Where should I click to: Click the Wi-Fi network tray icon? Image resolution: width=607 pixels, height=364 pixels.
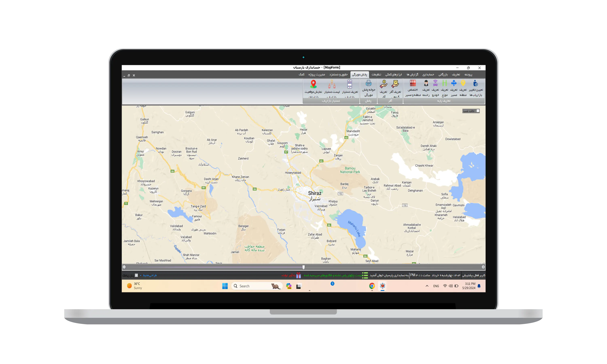(445, 286)
